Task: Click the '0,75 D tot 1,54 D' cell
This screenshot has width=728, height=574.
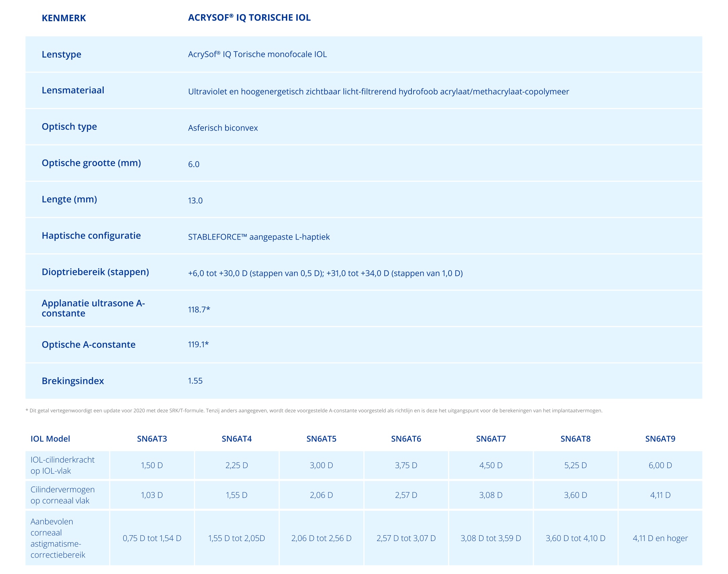Action: pos(152,538)
